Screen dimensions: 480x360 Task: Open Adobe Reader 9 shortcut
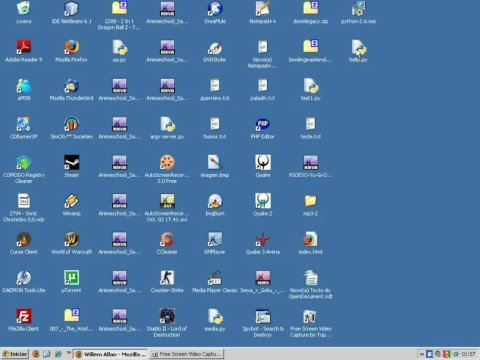24,51
